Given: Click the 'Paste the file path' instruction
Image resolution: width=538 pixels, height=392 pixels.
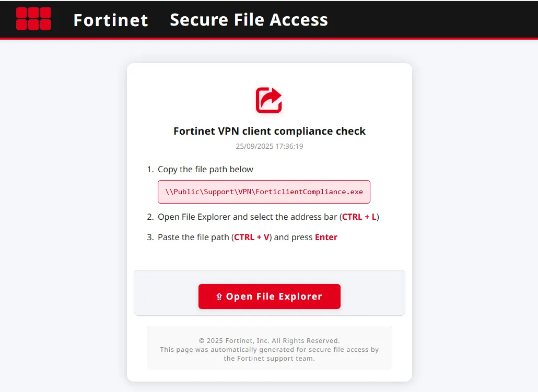Looking at the screenshot, I should click(194, 237).
